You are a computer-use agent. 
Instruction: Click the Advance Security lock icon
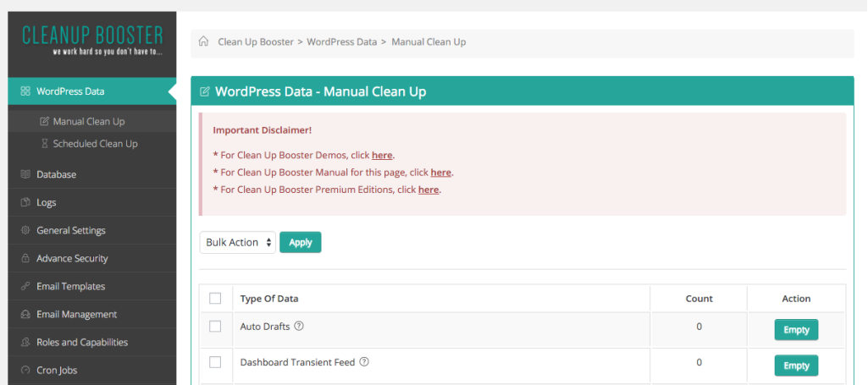point(25,258)
